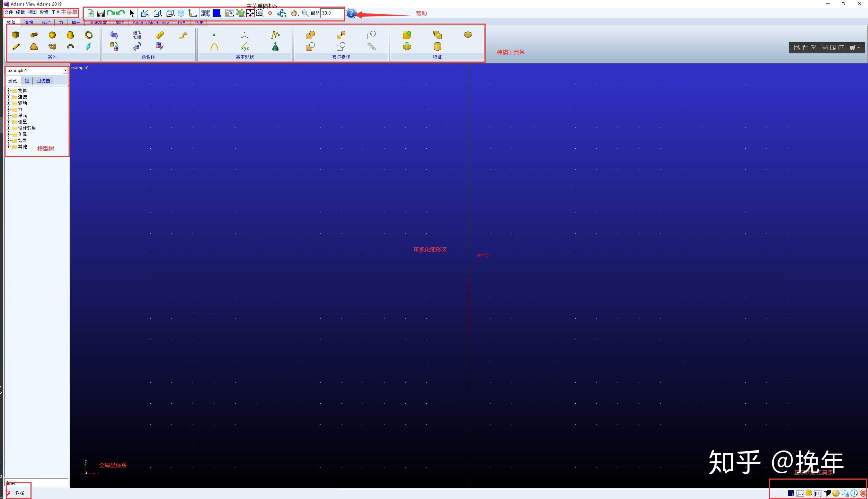Open the 文件 menu
The height and width of the screenshot is (499, 868).
point(8,12)
